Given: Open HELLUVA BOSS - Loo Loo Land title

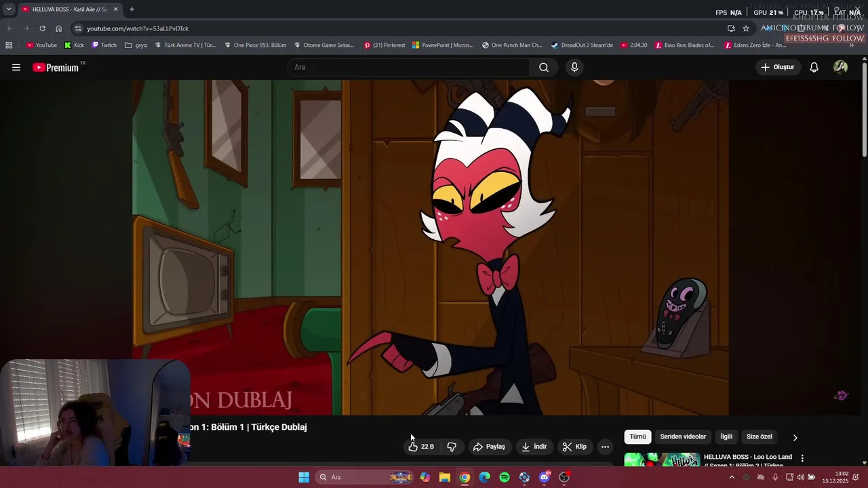Looking at the screenshot, I should [748, 461].
